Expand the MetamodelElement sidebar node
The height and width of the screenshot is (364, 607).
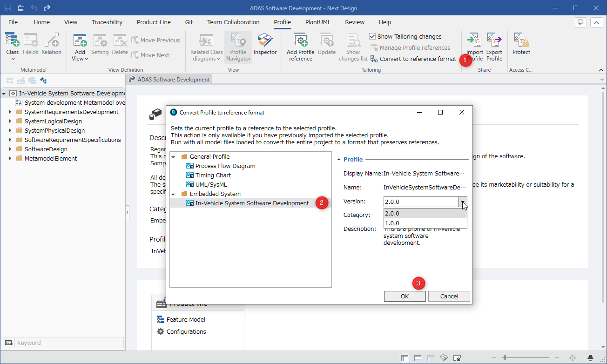click(10, 158)
